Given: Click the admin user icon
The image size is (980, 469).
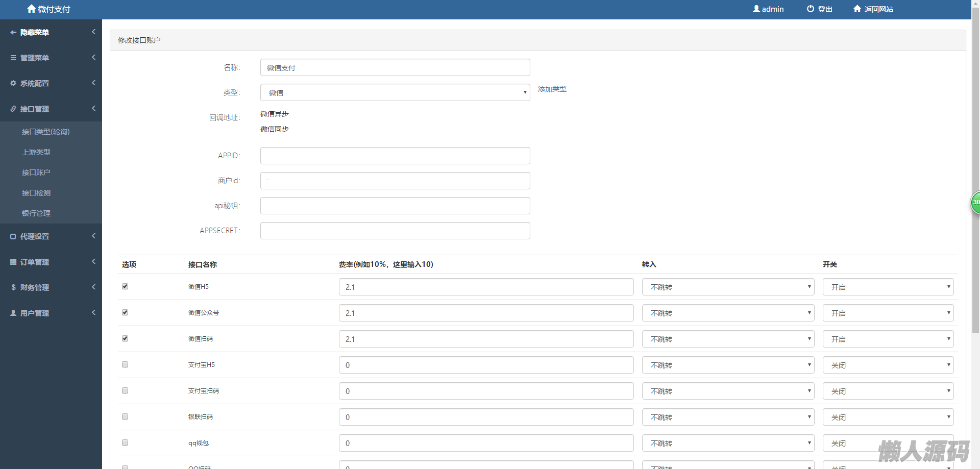Looking at the screenshot, I should (756, 9).
